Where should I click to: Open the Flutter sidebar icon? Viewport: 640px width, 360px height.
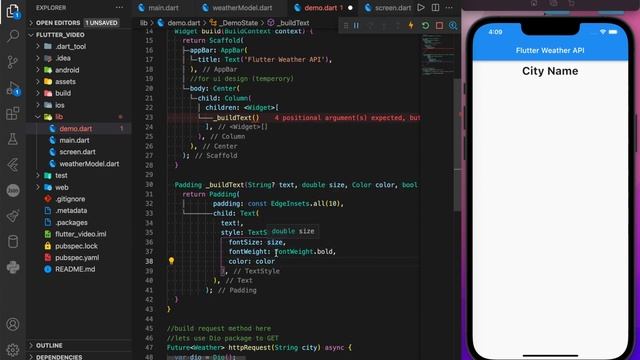(x=13, y=165)
